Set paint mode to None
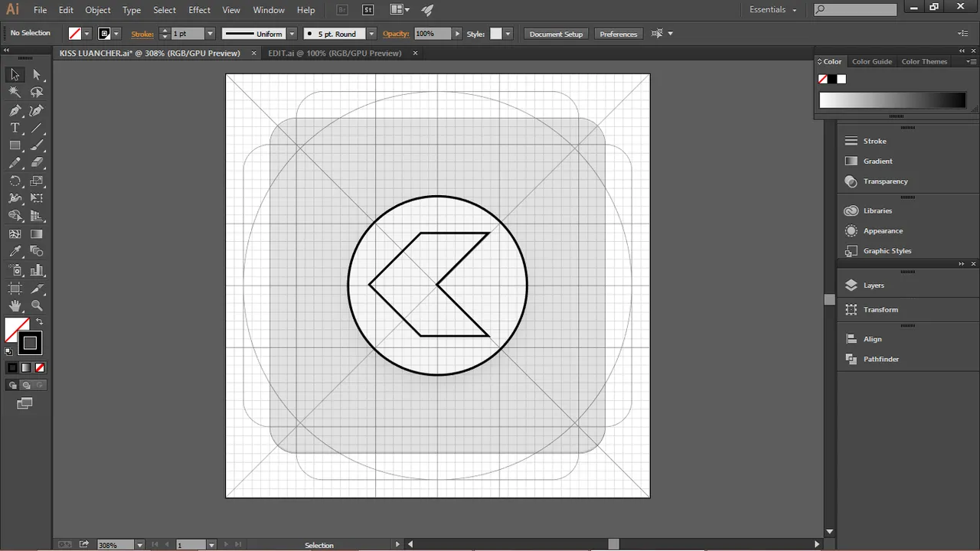 [40, 368]
